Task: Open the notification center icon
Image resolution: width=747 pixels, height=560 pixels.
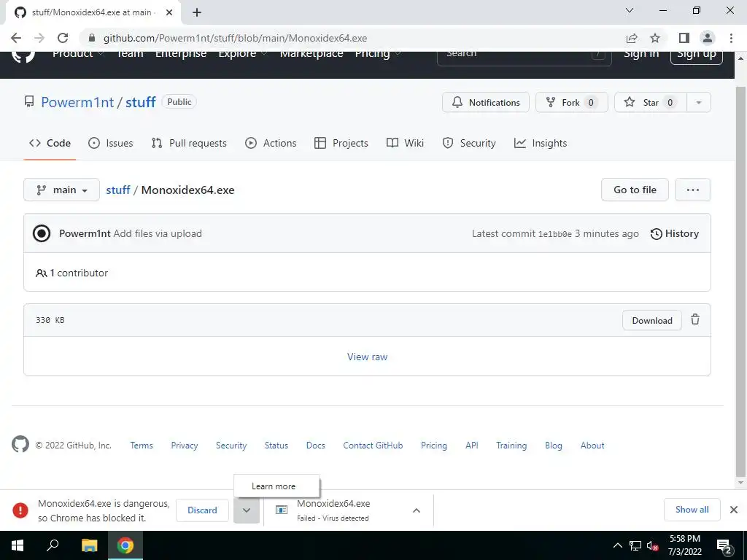Action: click(724, 546)
